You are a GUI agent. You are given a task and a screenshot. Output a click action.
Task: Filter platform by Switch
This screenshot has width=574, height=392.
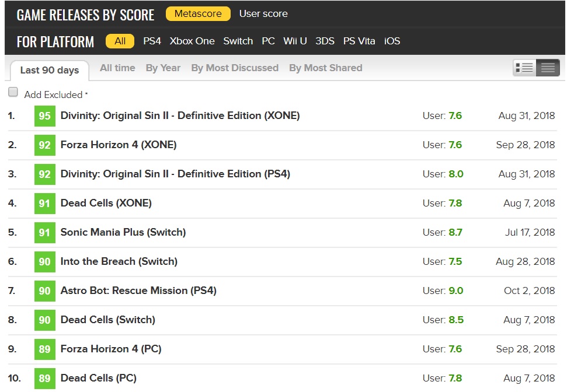238,41
